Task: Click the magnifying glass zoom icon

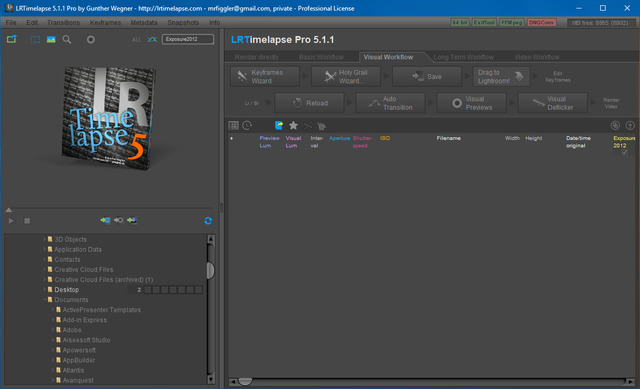Action: (x=67, y=40)
